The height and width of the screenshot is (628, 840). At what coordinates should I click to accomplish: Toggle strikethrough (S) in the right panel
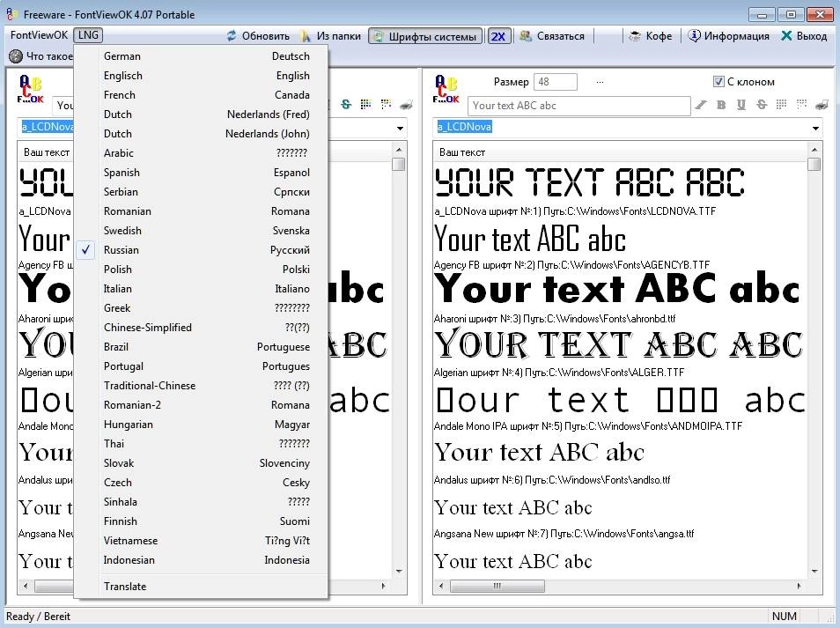tap(762, 105)
